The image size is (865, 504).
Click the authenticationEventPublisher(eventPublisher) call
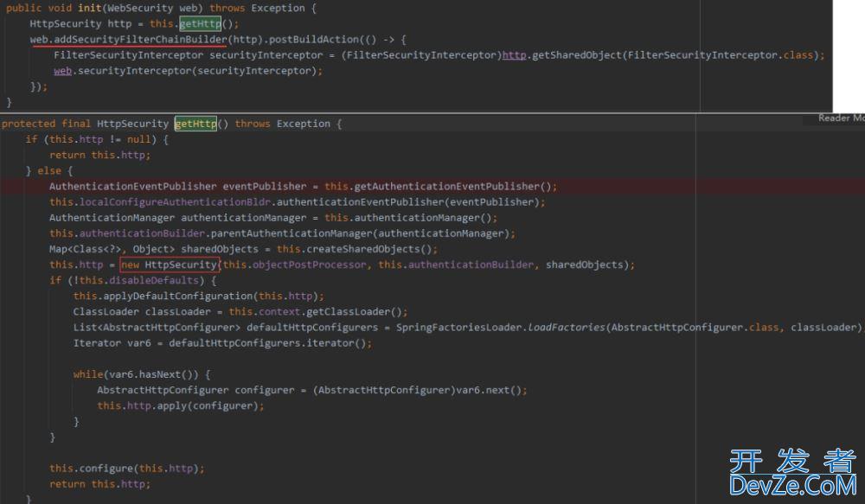407,202
